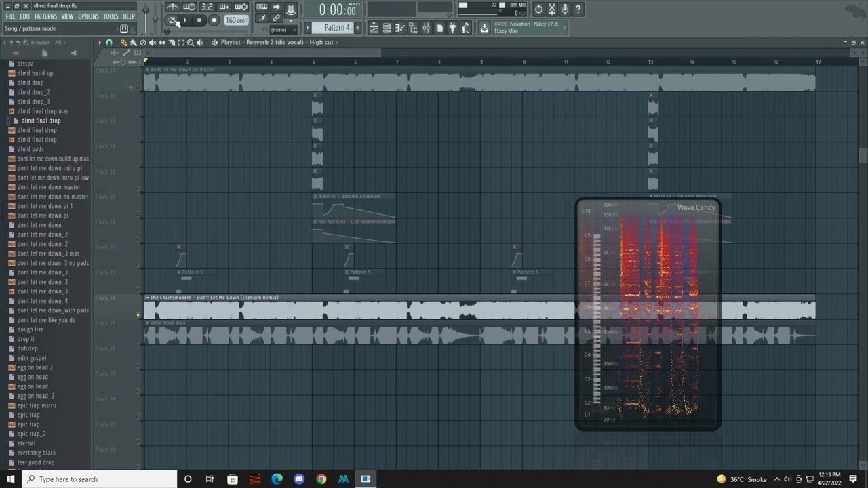Screen dimensions: 868x488
Task: Open the Mixer window icon
Action: pos(426,28)
